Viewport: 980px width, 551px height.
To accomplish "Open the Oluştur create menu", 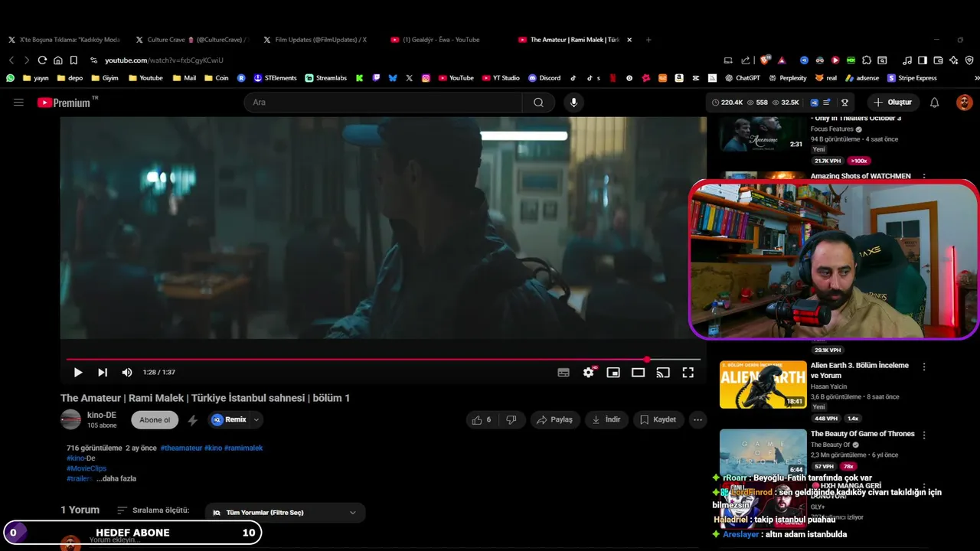I will click(x=893, y=103).
